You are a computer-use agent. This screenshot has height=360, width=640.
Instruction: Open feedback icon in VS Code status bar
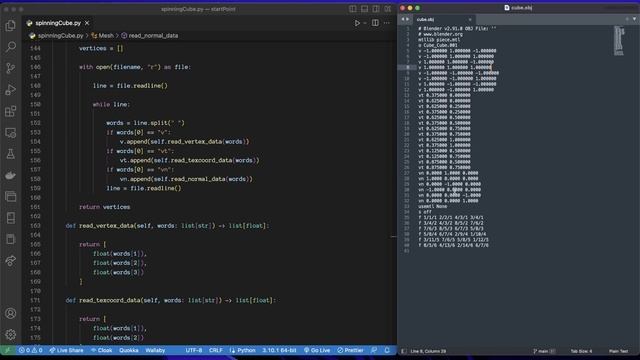[374, 350]
